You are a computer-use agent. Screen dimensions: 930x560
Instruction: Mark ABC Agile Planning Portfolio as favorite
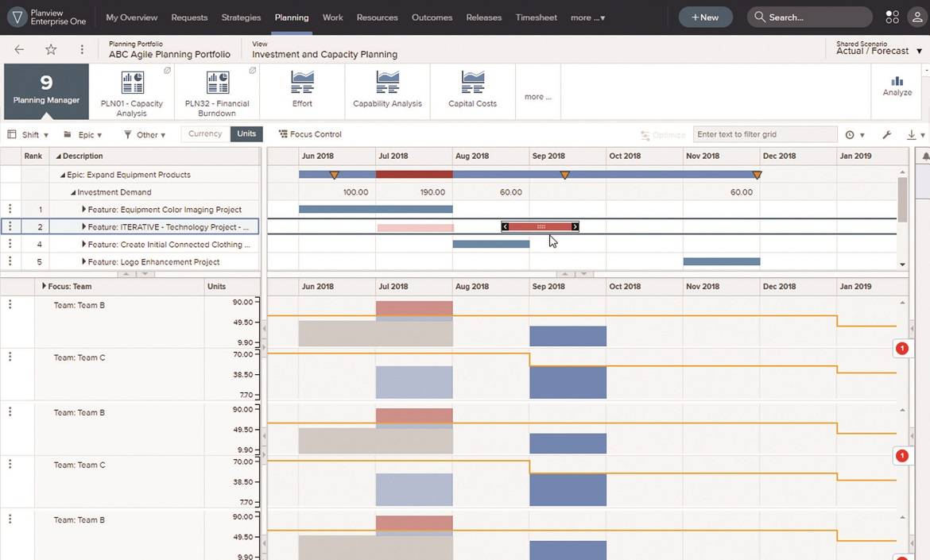click(x=50, y=48)
